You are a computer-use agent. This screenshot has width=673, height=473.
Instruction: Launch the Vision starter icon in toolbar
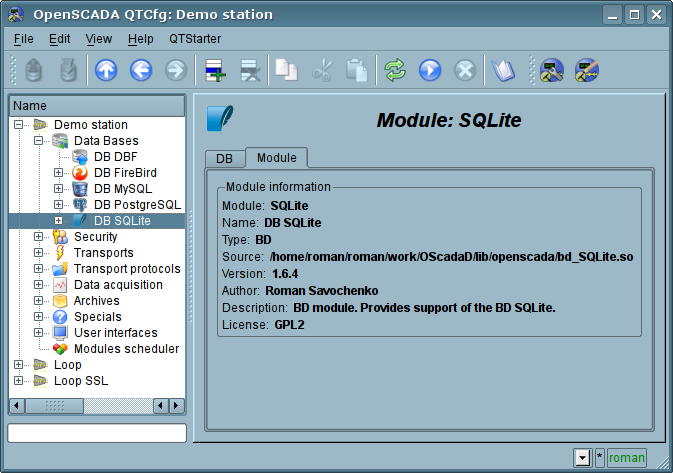(587, 70)
